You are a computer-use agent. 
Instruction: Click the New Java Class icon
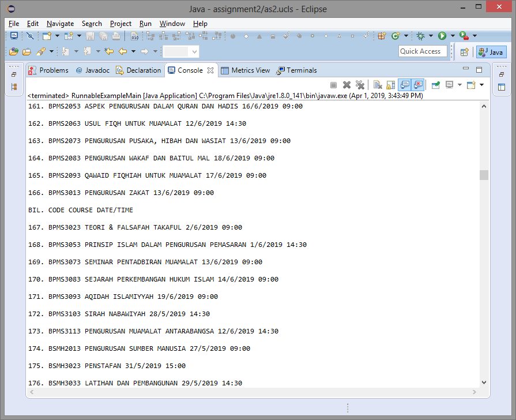point(396,36)
